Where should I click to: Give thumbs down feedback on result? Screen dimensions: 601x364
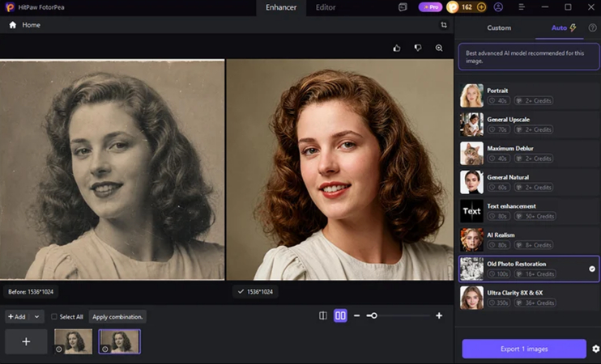[418, 48]
